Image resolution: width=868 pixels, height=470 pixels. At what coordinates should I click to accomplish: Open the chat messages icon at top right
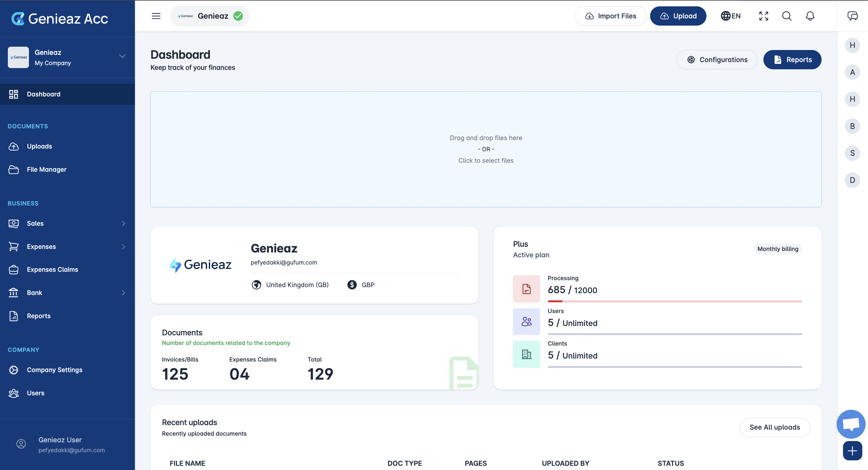tap(852, 16)
